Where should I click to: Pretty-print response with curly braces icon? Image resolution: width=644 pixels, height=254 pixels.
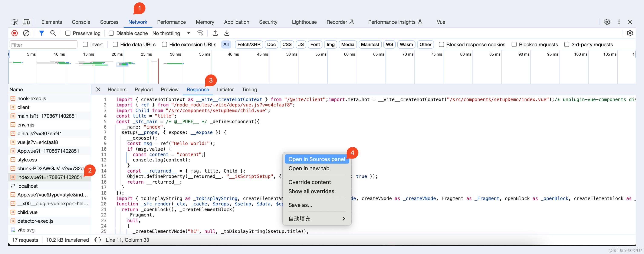pos(98,240)
